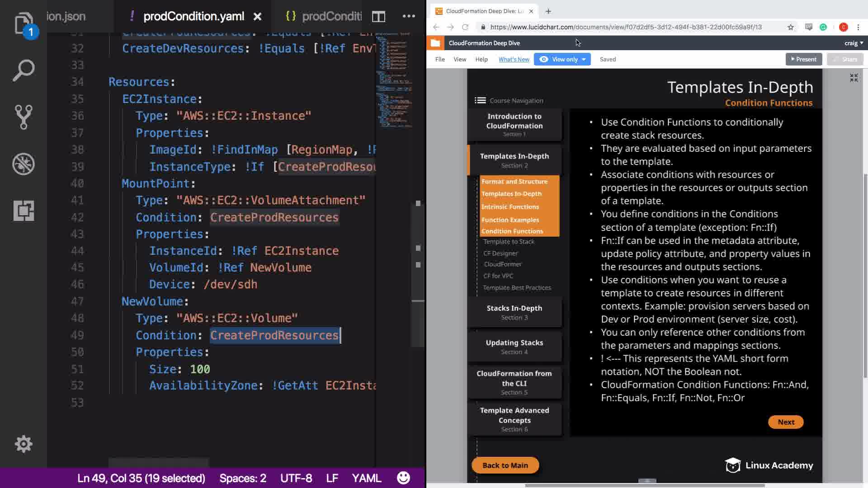This screenshot has width=868, height=488.
Task: Click the Present button
Action: point(803,59)
